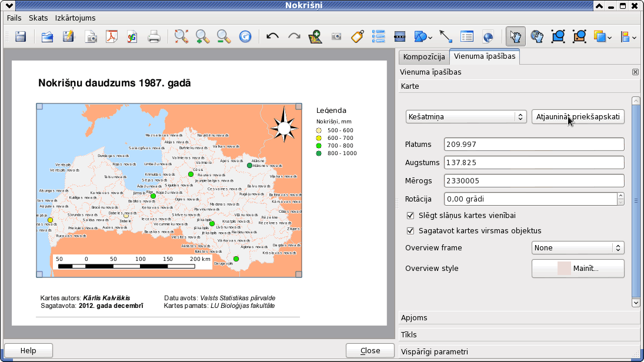Screen dimensions: 644x362
Task: Click inside the Augstums field
Action: click(x=534, y=163)
